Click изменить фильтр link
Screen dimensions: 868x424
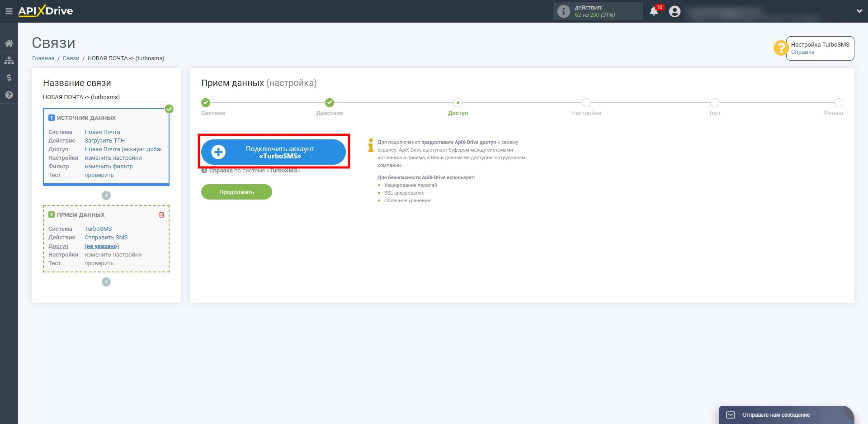coord(108,167)
